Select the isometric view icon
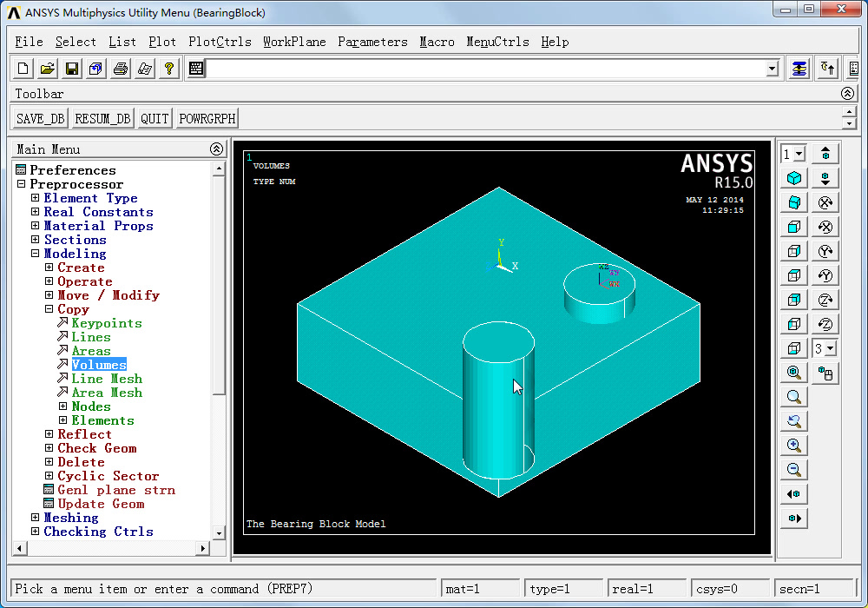 click(794, 177)
